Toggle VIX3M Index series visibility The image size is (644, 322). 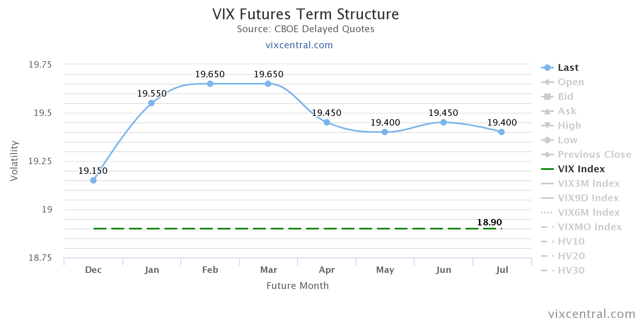[588, 184]
